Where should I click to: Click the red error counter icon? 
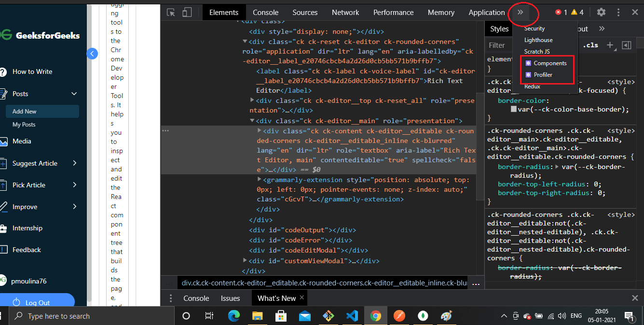click(x=559, y=12)
